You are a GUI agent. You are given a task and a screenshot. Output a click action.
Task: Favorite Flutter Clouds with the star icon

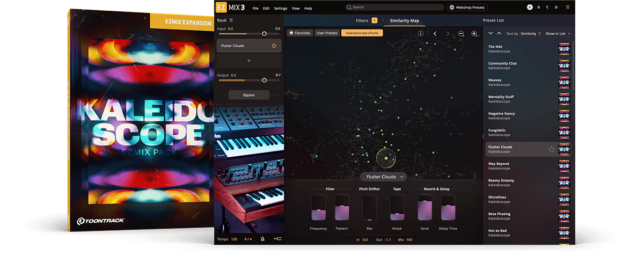coord(552,149)
